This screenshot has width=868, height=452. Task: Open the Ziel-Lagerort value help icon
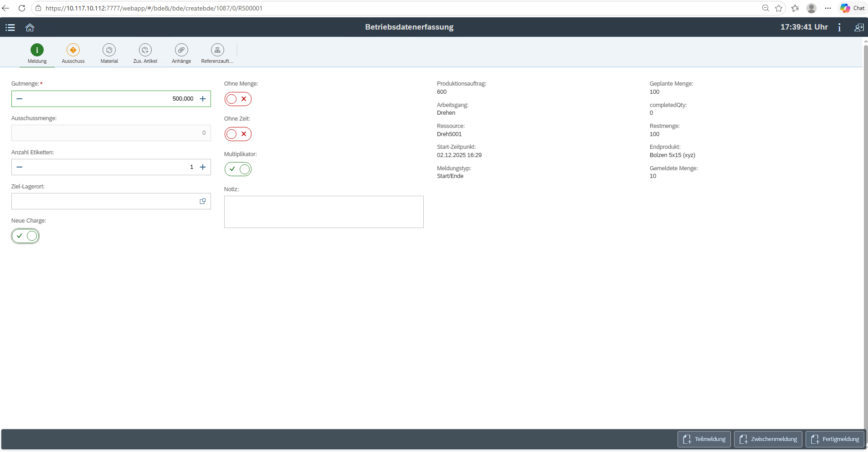[x=203, y=201]
